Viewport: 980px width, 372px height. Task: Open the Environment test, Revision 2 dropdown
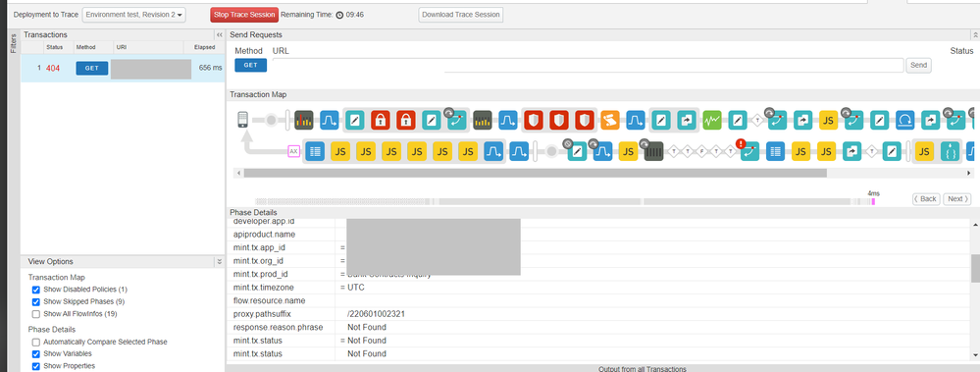[x=133, y=15]
